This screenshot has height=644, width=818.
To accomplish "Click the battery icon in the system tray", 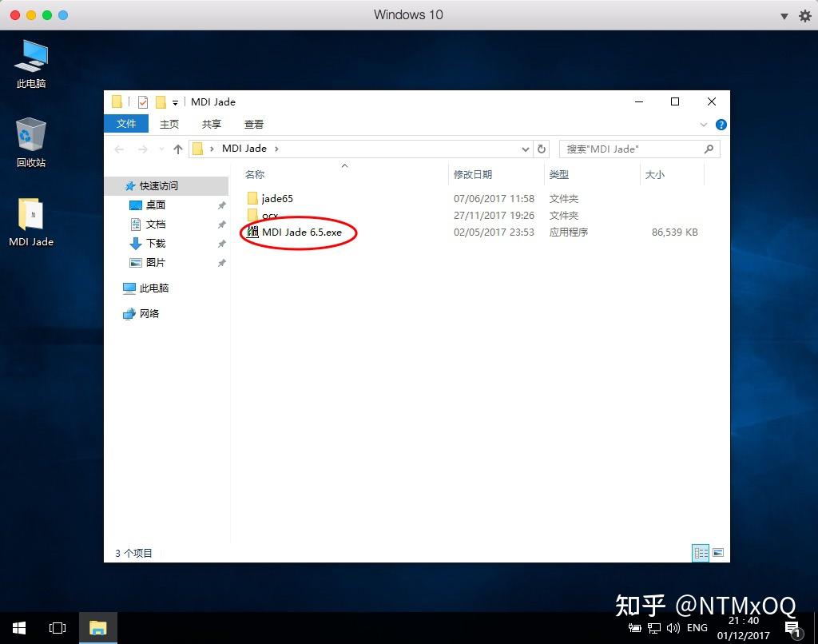I will pos(633,628).
